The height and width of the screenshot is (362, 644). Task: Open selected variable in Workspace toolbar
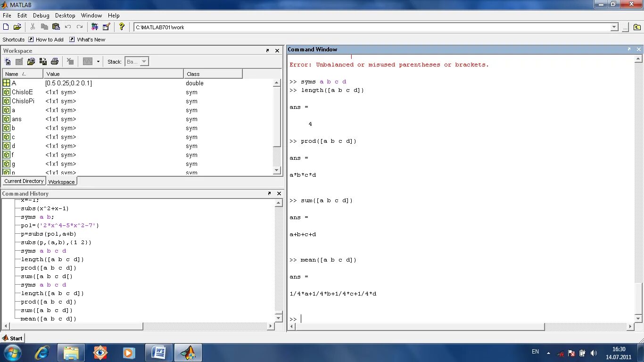point(19,61)
